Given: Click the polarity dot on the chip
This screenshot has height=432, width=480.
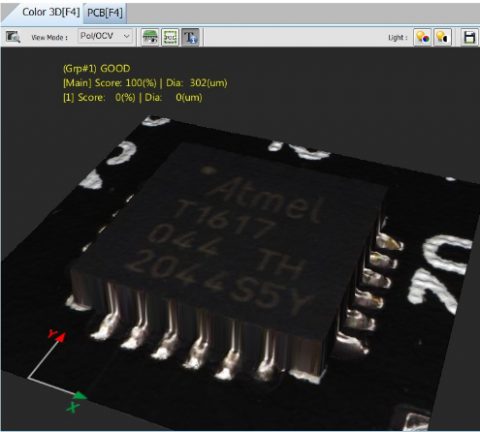Looking at the screenshot, I should point(209,170).
